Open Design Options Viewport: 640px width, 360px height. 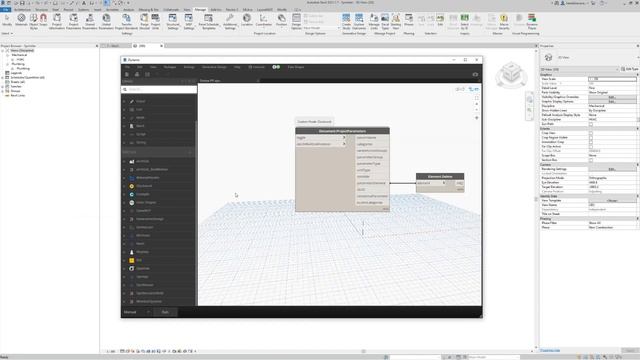(296, 21)
